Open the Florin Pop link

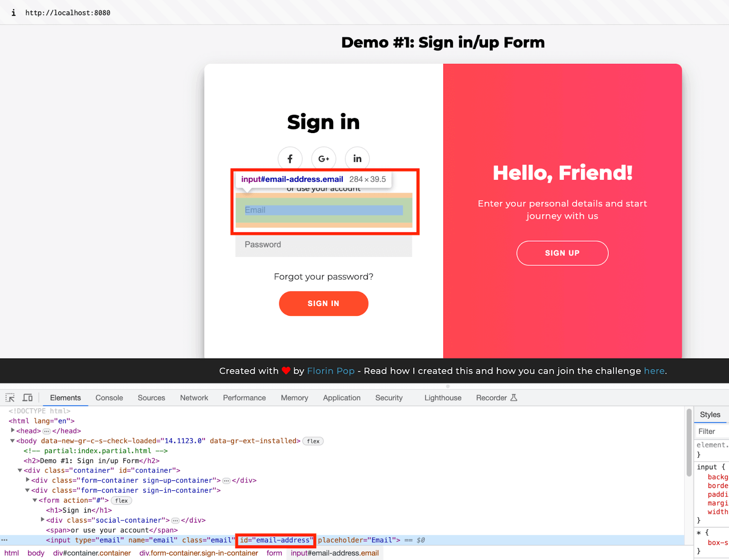(331, 371)
